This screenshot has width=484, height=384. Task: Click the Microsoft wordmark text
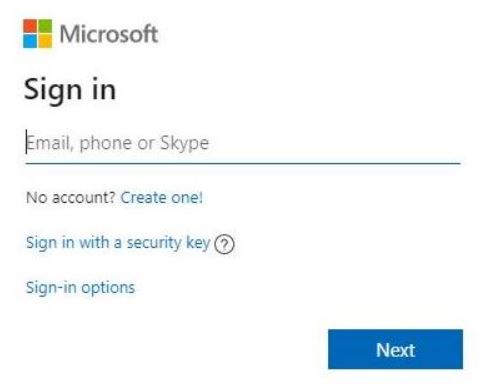[109, 34]
